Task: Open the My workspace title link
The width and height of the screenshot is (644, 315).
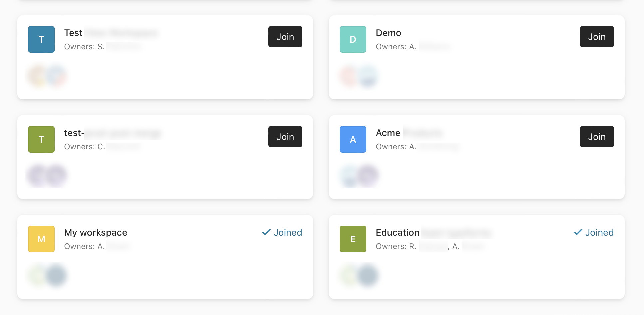Action: click(96, 232)
